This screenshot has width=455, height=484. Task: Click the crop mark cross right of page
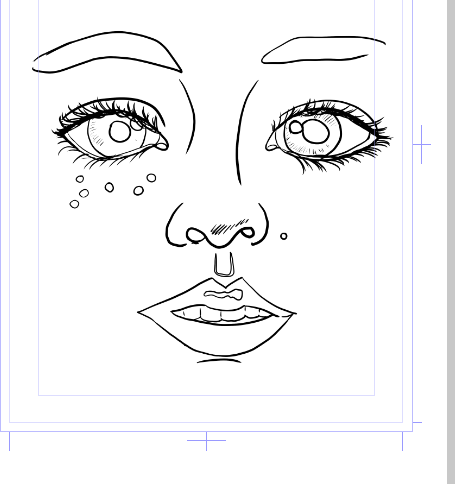pos(422,144)
